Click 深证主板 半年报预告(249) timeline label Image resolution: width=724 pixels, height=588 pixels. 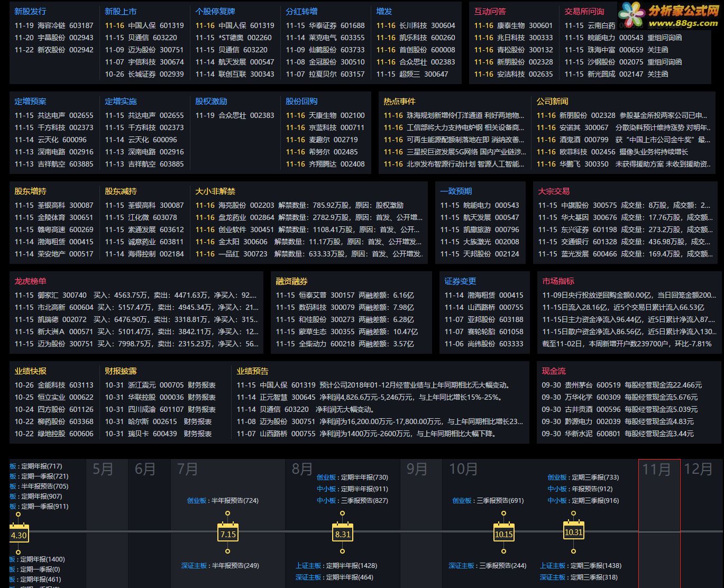click(220, 565)
